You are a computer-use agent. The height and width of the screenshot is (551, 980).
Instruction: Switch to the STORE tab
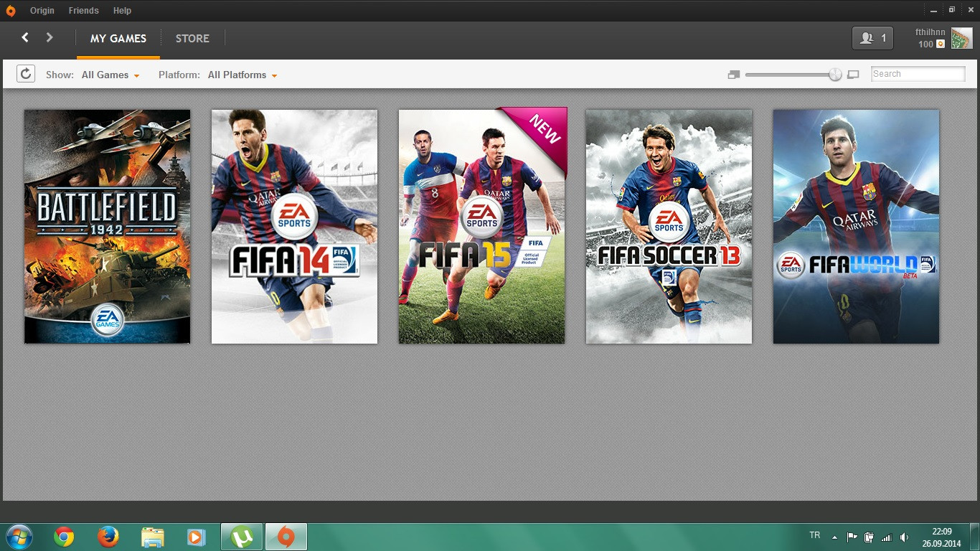click(192, 39)
